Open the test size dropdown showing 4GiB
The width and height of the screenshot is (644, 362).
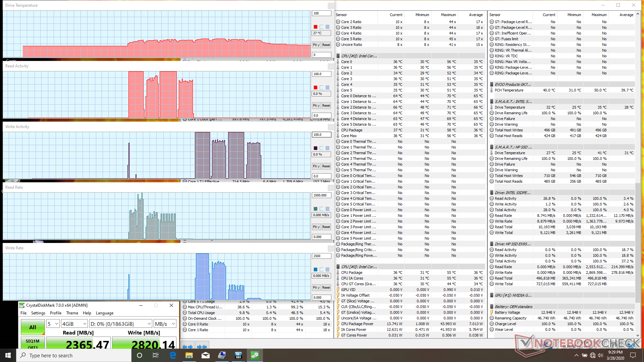(x=74, y=324)
